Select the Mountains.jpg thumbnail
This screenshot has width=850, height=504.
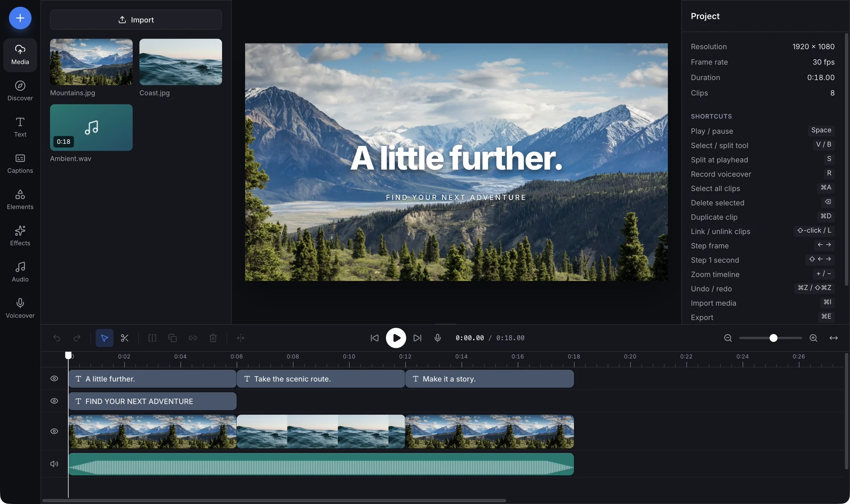click(91, 62)
